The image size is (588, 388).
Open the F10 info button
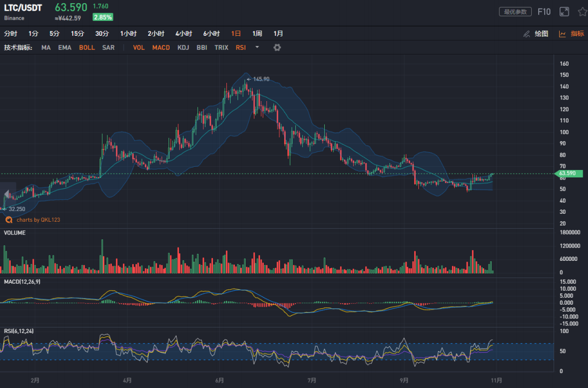tap(544, 12)
